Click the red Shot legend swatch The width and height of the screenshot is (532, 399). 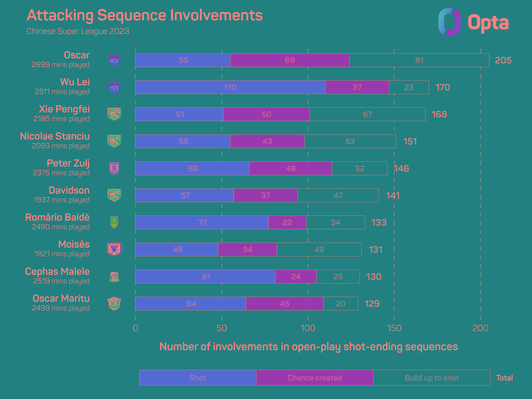[197, 378]
